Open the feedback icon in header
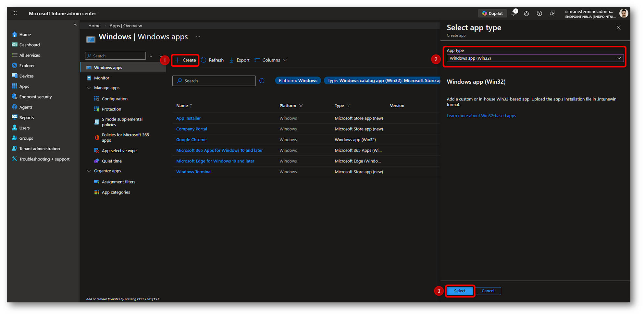 coord(552,13)
